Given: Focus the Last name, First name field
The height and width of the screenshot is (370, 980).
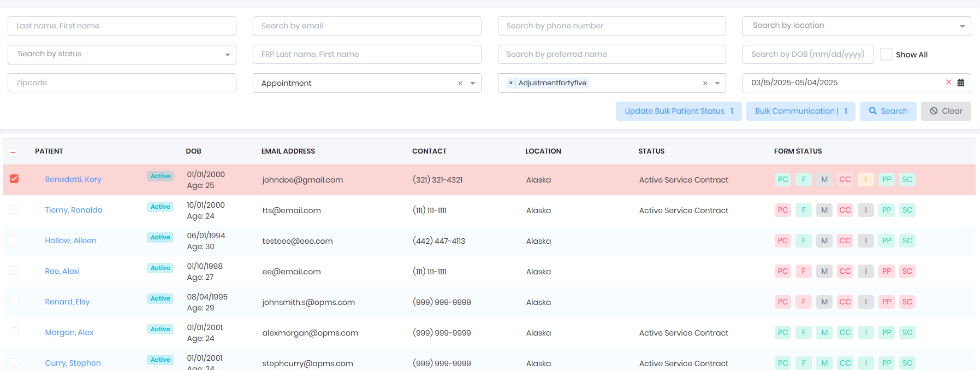Looking at the screenshot, I should pyautogui.click(x=122, y=26).
